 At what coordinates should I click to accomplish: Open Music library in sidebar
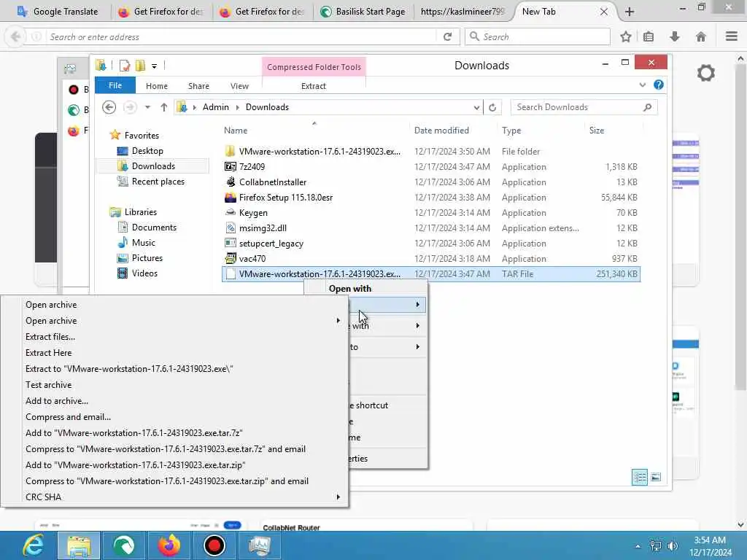(x=144, y=243)
